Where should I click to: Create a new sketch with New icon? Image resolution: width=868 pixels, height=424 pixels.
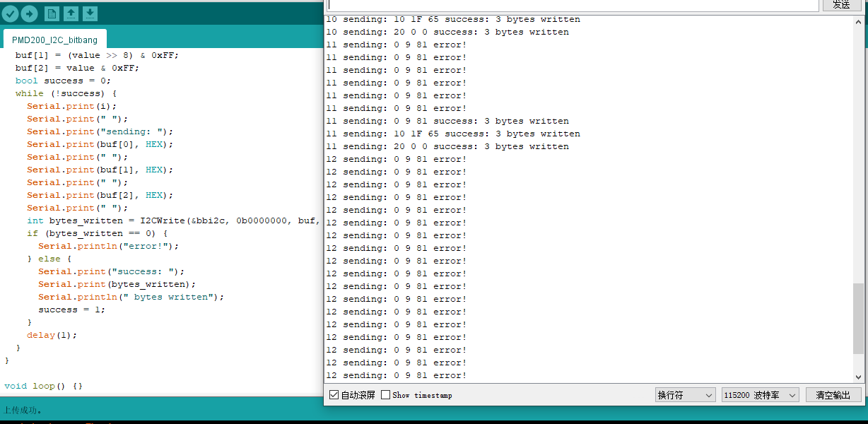(x=52, y=13)
